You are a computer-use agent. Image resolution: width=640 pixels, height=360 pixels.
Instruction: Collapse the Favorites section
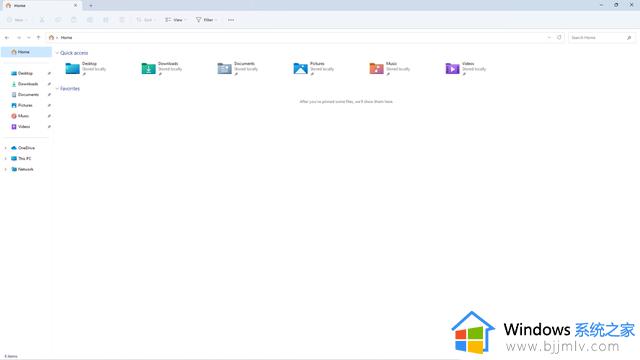(x=57, y=89)
